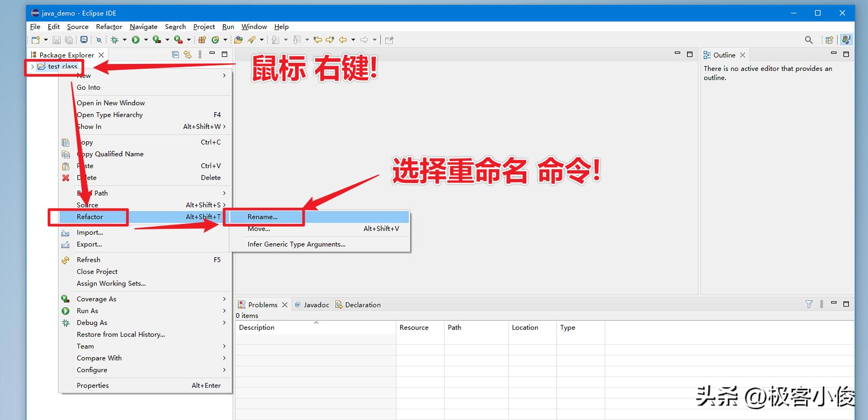Open the New Java Class dropdown arrow

(x=225, y=40)
